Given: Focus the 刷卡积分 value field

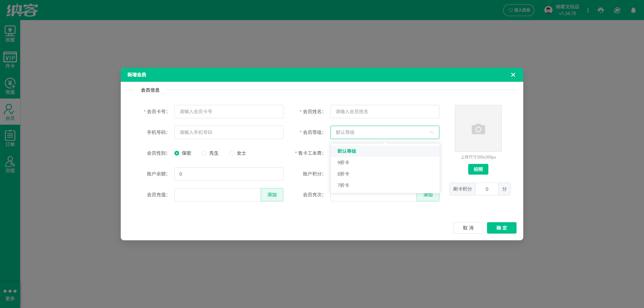Looking at the screenshot, I should click(487, 189).
